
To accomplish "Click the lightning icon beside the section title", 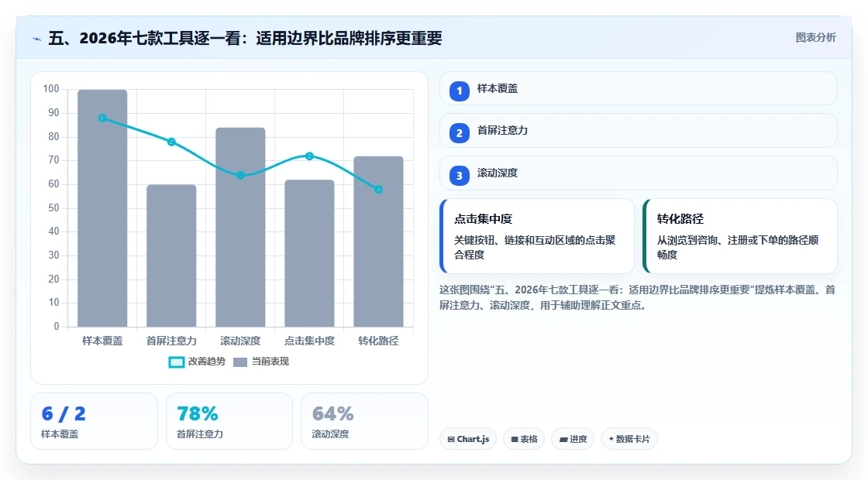I will click(37, 39).
